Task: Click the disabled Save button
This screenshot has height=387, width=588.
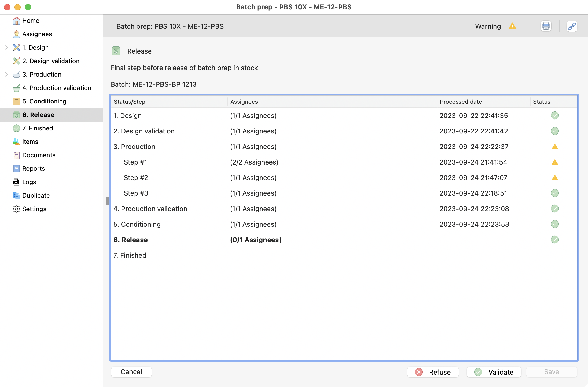Action: [x=552, y=372]
